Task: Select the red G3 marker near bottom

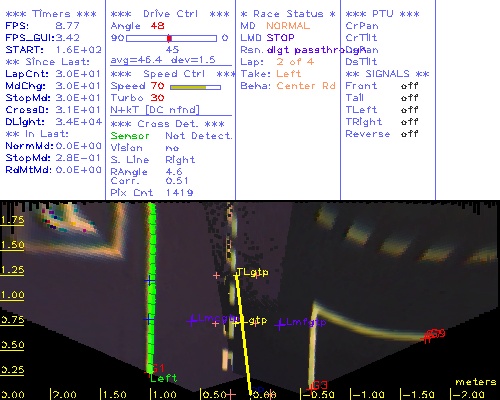Action: pyautogui.click(x=319, y=385)
